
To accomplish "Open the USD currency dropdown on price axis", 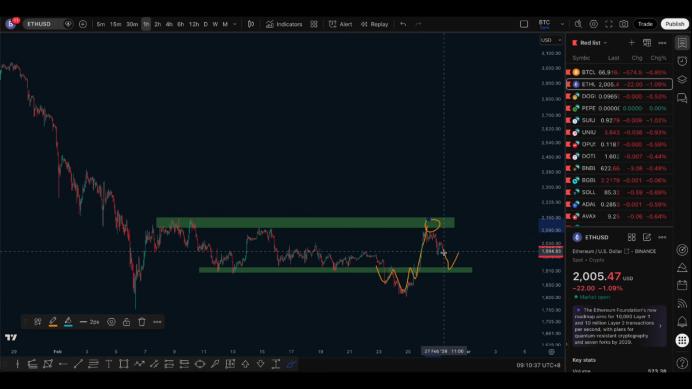I will (551, 40).
